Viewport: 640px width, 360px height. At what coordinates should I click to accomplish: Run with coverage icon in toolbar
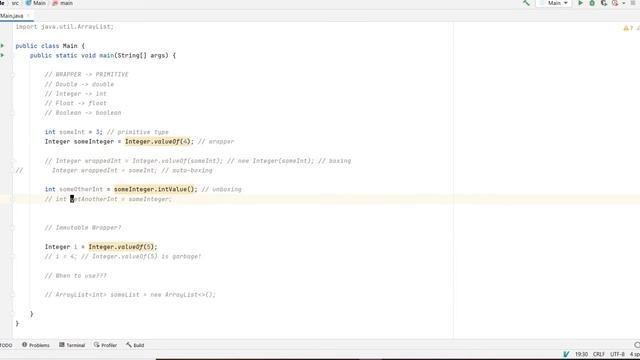pos(604,3)
